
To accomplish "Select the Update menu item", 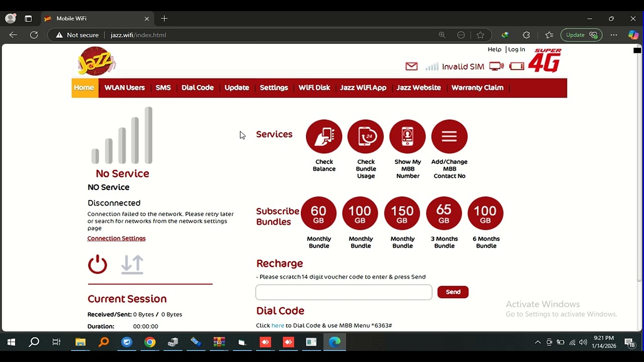I will tap(236, 87).
